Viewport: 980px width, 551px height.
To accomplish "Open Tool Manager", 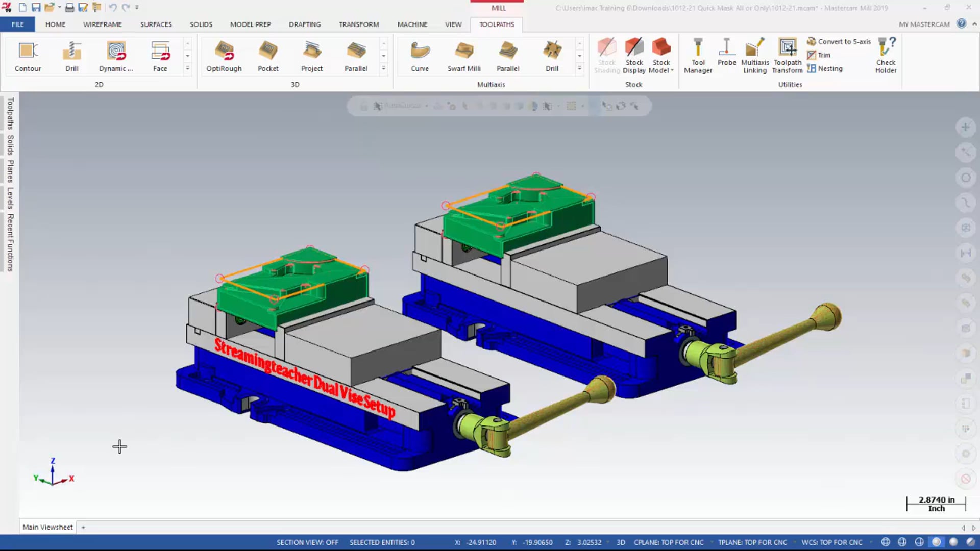I will click(x=698, y=56).
